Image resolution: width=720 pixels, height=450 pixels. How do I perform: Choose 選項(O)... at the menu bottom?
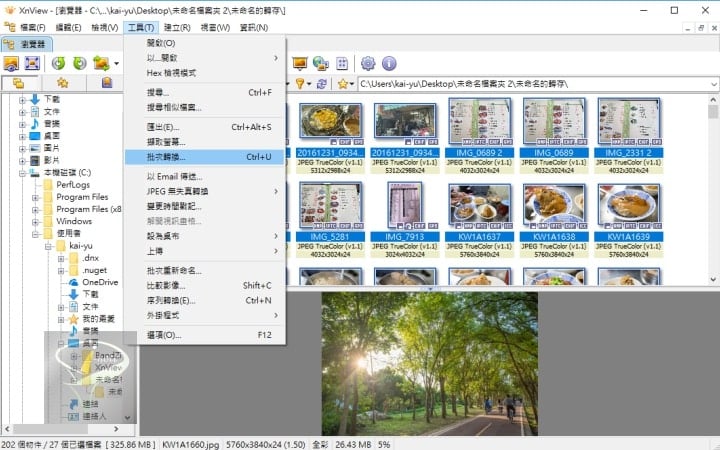[x=205, y=335]
